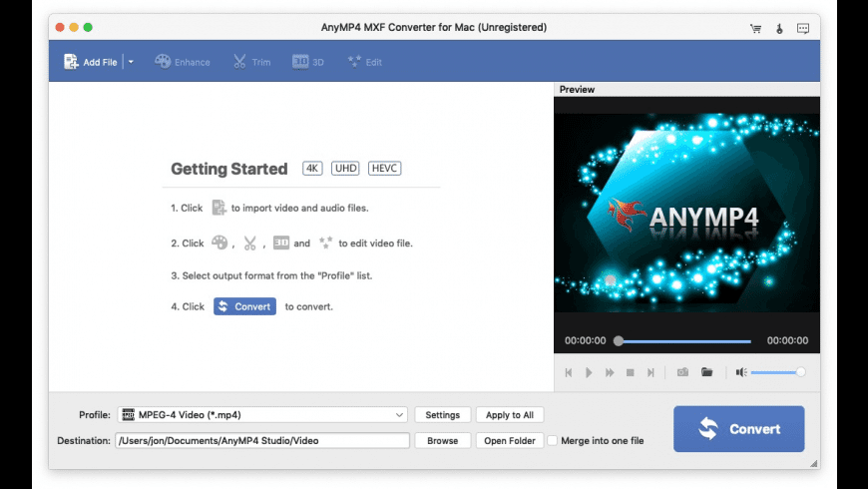Image resolution: width=868 pixels, height=489 pixels.
Task: Skip to next item in preview
Action: [651, 372]
